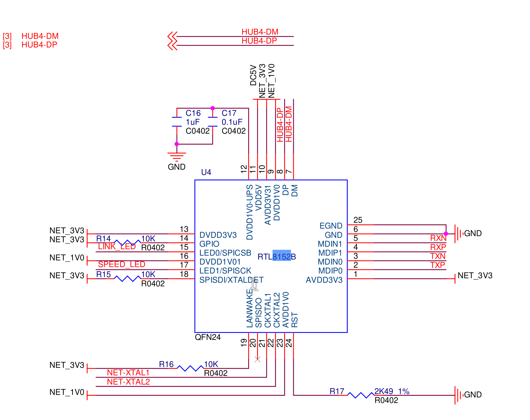Screen dimensions: 530x420
Task: Click the VDD5V pin name
Action: [x=259, y=198]
